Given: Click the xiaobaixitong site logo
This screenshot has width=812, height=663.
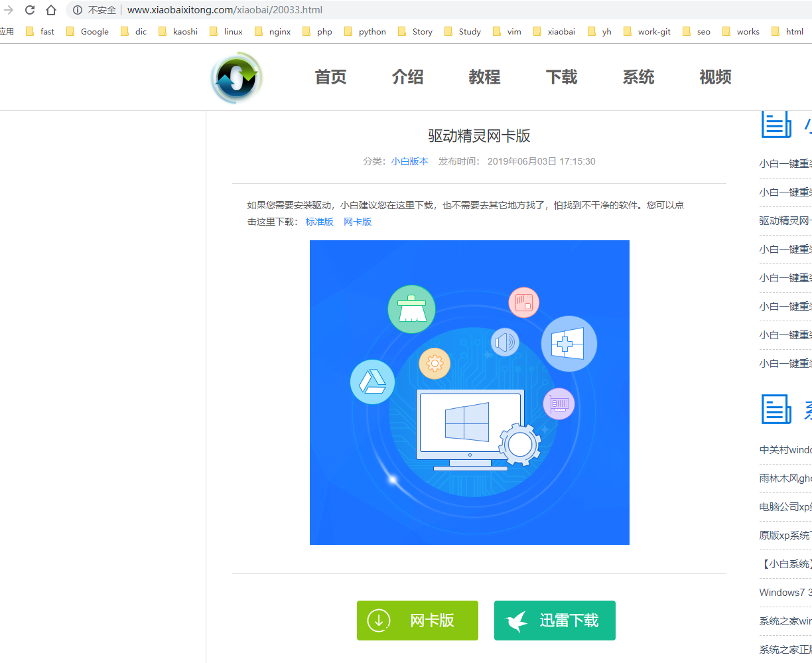Looking at the screenshot, I should [x=236, y=77].
